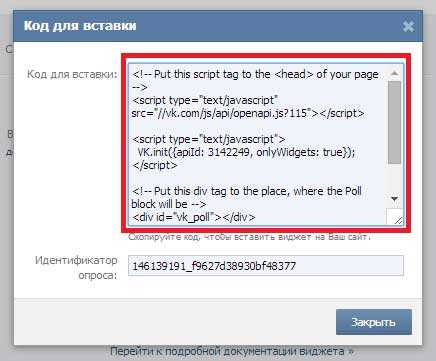Click the dialog title 'Код для вставки'
Image resolution: width=436 pixels, height=361 pixels.
[x=80, y=26]
